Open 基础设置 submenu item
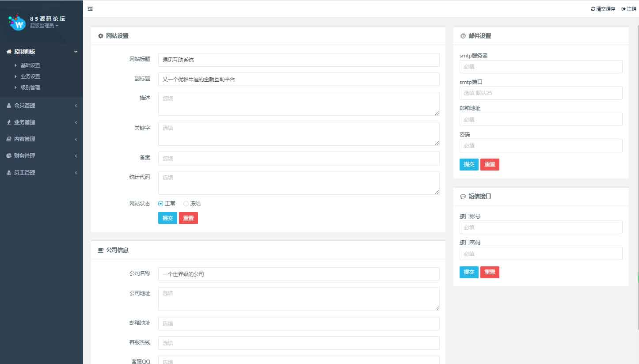 pos(30,65)
